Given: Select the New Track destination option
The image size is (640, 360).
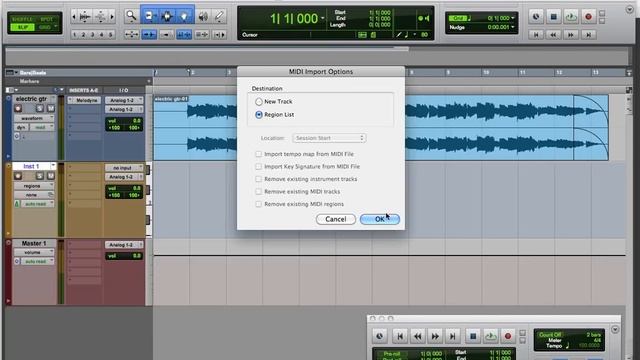Looking at the screenshot, I should (x=259, y=102).
